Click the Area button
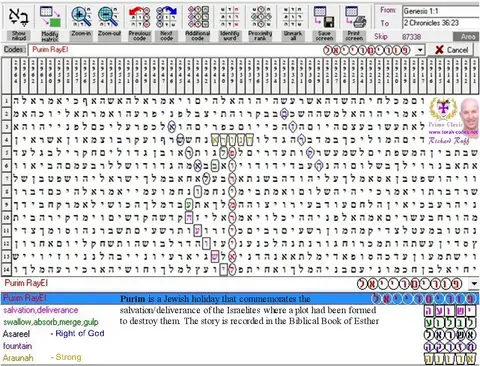The width and height of the screenshot is (480, 366). click(466, 37)
